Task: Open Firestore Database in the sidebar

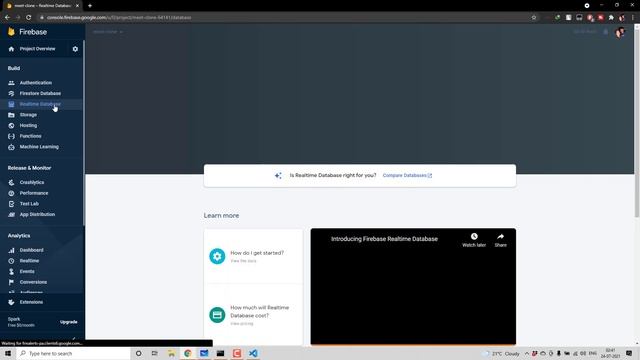Action: tap(40, 93)
